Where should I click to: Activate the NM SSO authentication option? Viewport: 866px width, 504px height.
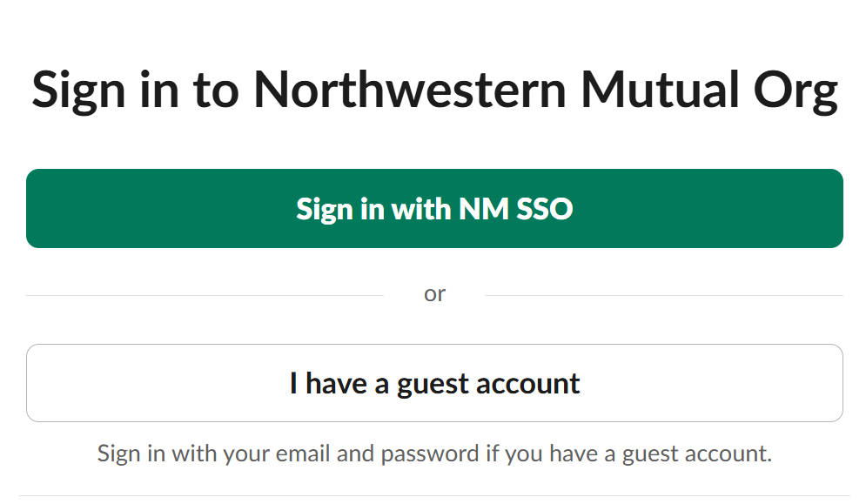coord(435,209)
